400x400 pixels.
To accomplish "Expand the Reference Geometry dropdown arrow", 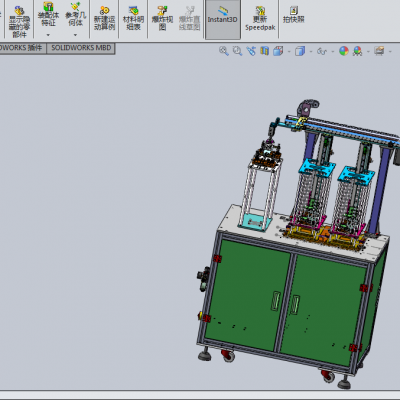I will coord(75,35).
